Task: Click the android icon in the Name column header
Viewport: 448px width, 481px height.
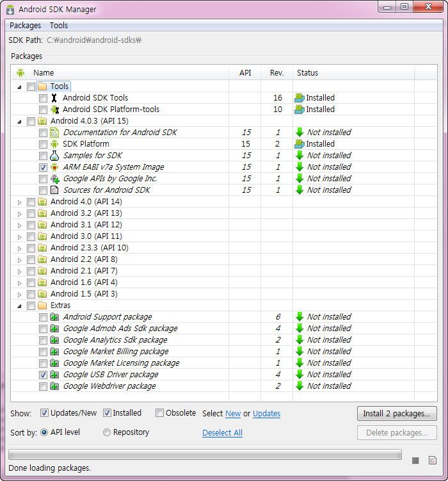Action: pos(20,73)
